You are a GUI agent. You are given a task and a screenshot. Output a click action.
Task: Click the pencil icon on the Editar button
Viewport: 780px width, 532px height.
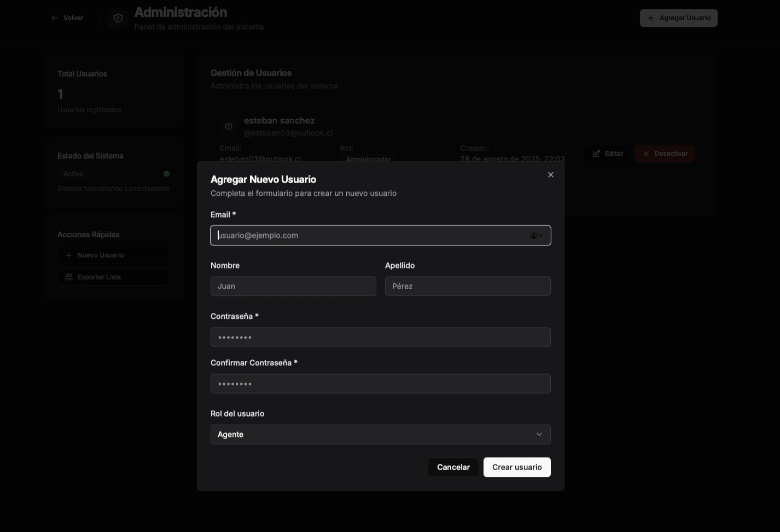pos(596,153)
